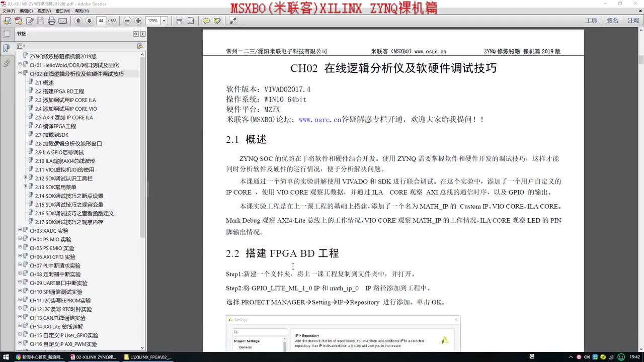Select the CH09 UART串口中断实验 bookmark

click(x=58, y=283)
